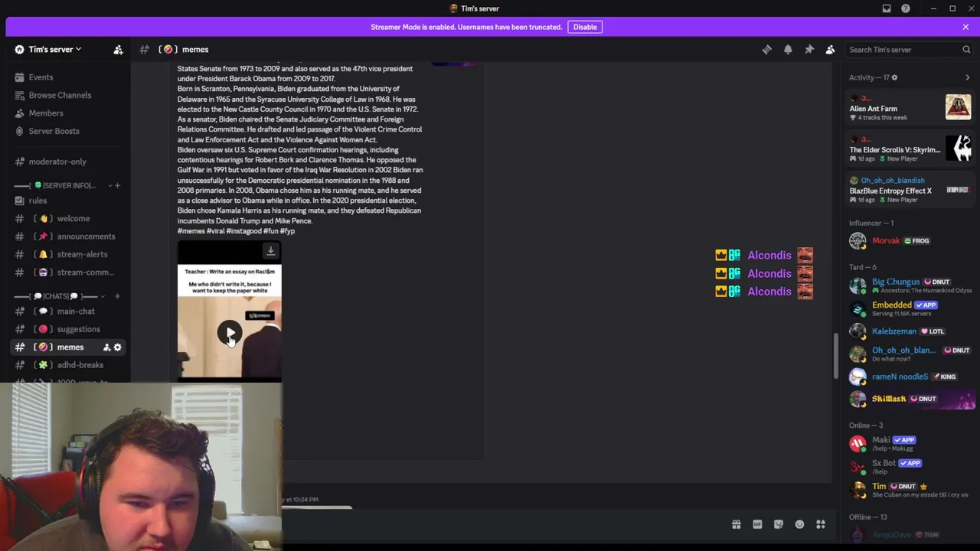Screen dimensions: 980x551
Task: Open the stream-comm channel
Action: click(x=85, y=272)
